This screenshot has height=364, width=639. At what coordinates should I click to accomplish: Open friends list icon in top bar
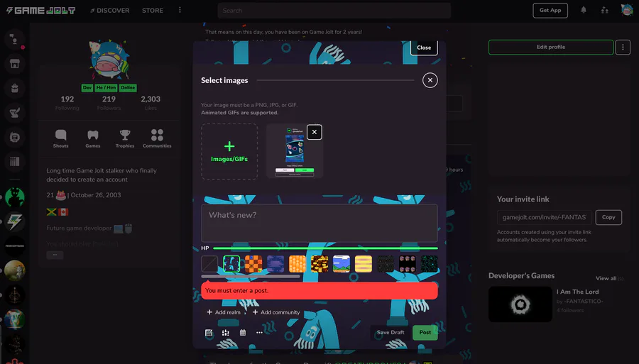click(605, 10)
